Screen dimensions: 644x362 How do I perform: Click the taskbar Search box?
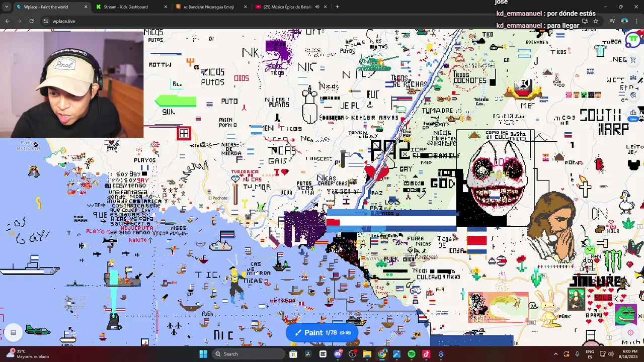click(249, 354)
